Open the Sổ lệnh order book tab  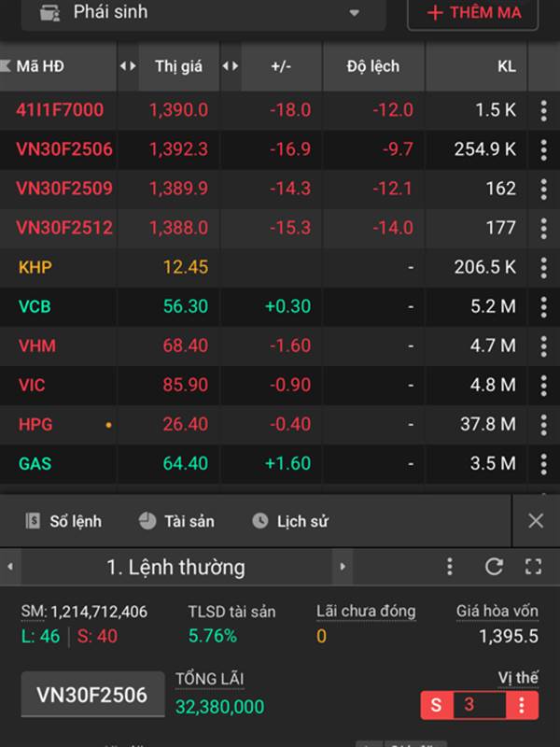pos(63,521)
